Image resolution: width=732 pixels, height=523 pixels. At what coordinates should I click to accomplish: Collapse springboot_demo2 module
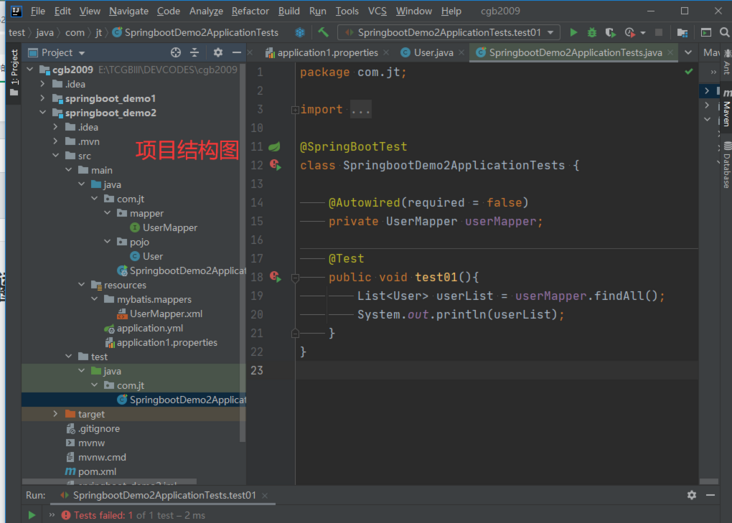[x=42, y=113]
